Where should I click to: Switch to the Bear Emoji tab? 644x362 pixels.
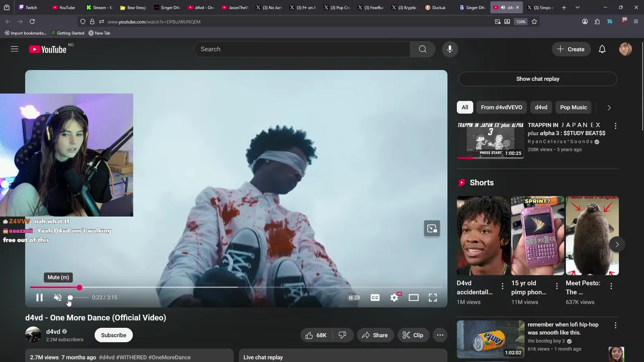tap(133, 8)
